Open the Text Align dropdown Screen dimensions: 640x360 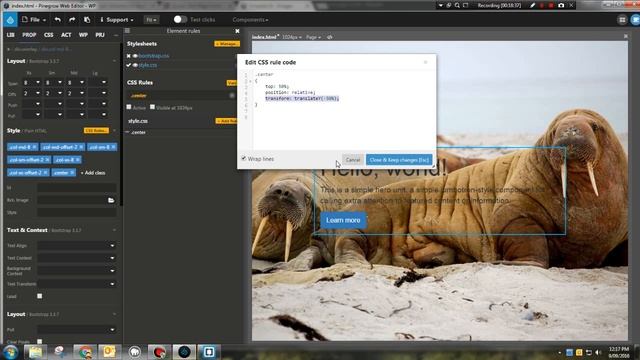pyautogui.click(x=77, y=246)
